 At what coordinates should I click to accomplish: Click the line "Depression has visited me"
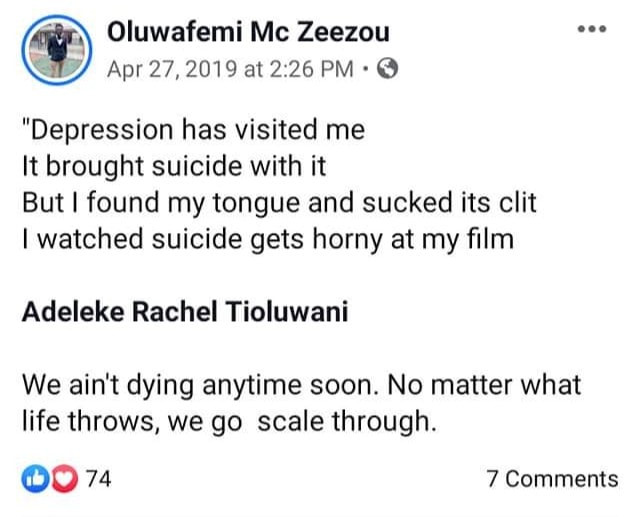192,130
